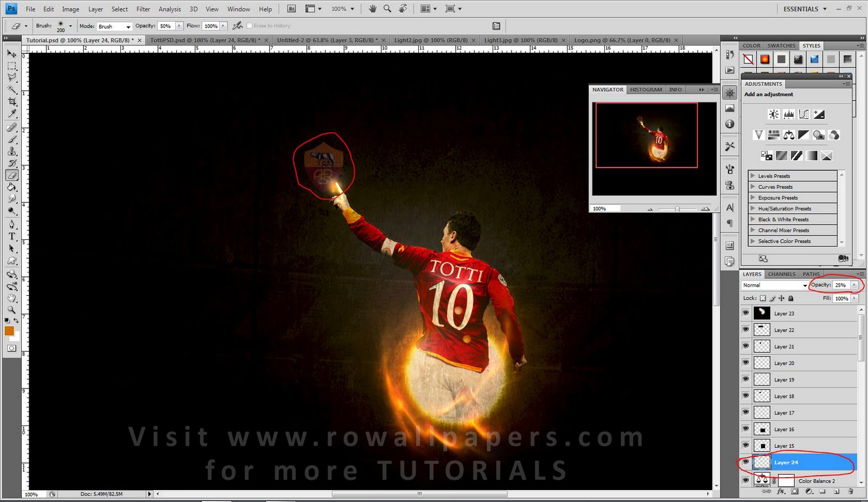Select the Pen tool
868x502 pixels.
(x=11, y=225)
